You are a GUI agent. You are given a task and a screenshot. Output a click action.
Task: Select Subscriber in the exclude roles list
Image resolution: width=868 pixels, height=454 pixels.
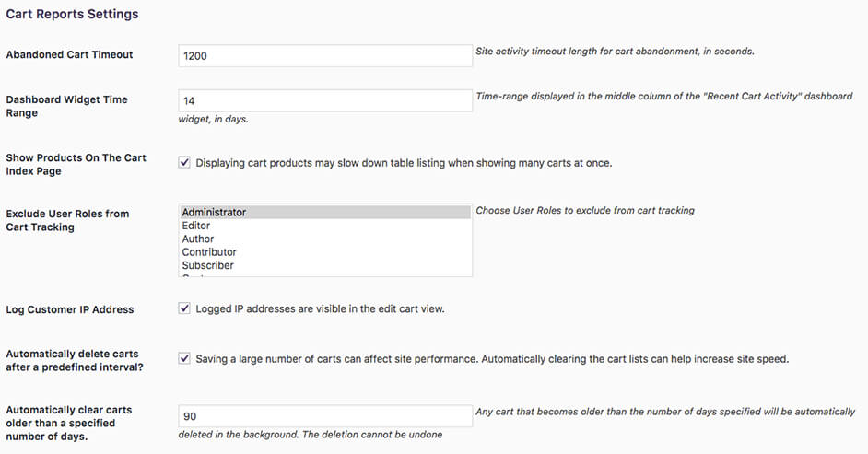(x=325, y=265)
